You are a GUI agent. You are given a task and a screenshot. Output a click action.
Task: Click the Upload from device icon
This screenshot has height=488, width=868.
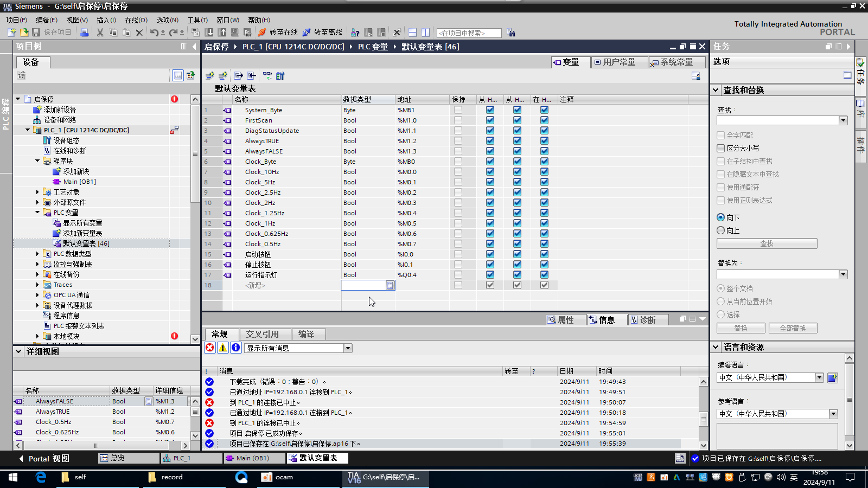pos(222,33)
